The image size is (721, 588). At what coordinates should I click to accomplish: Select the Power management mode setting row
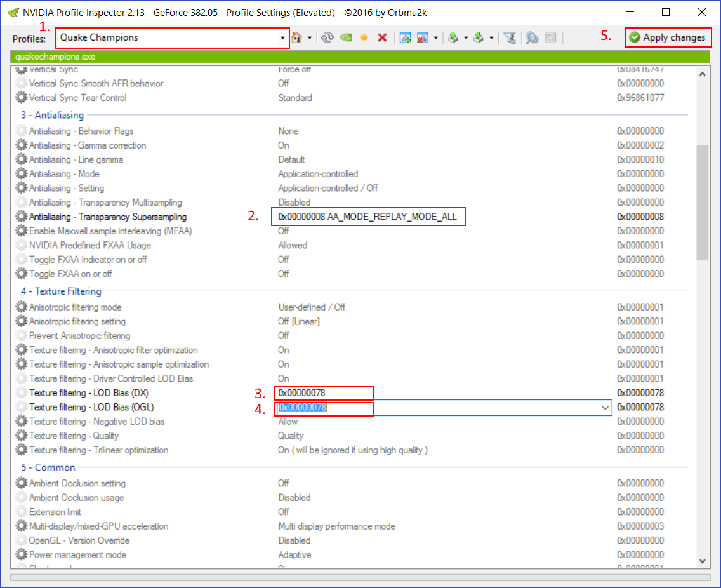point(77,555)
